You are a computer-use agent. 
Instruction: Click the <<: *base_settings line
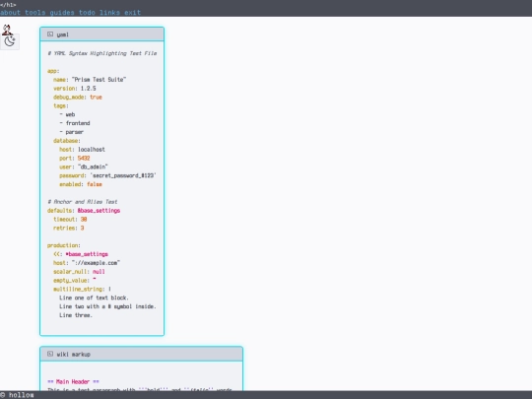81,254
